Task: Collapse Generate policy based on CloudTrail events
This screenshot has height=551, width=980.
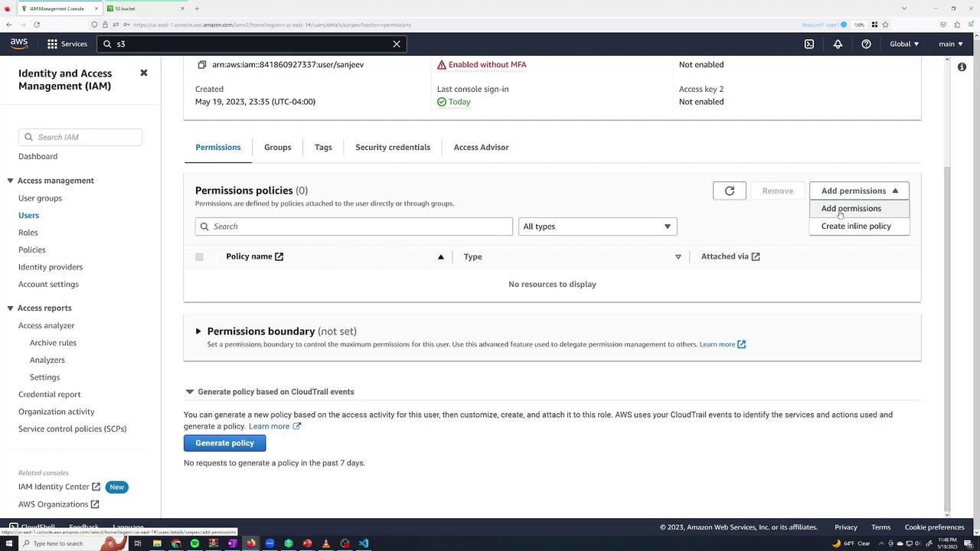Action: click(x=189, y=392)
